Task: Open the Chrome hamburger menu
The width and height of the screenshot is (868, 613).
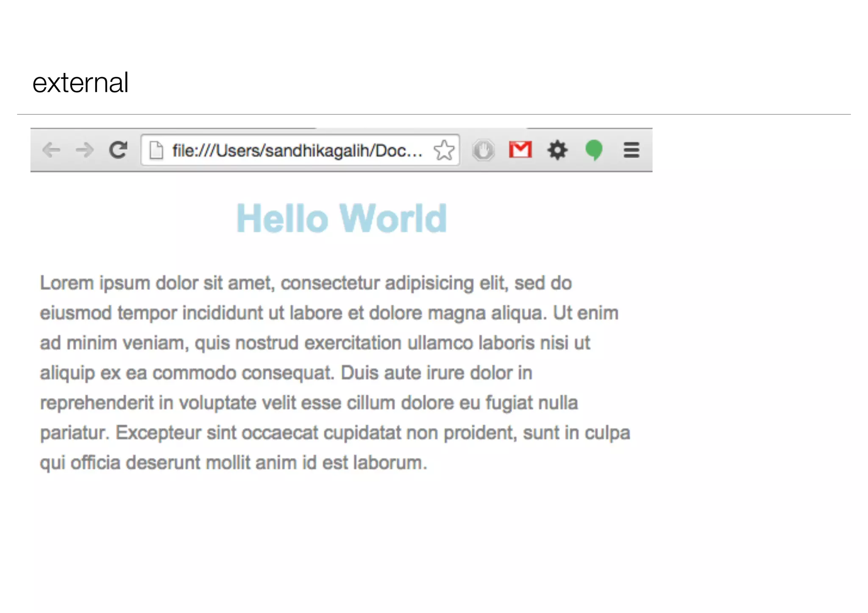Action: coord(631,150)
